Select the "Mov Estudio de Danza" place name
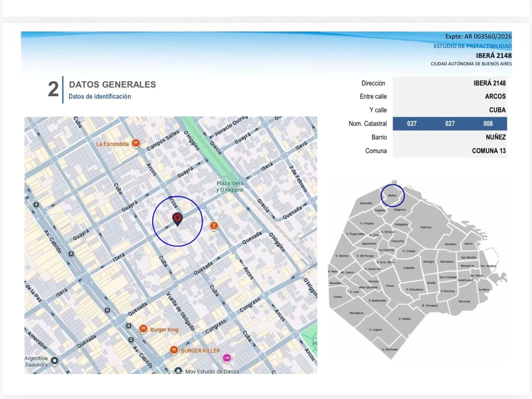Screen dimensions: 532x399 212,371
